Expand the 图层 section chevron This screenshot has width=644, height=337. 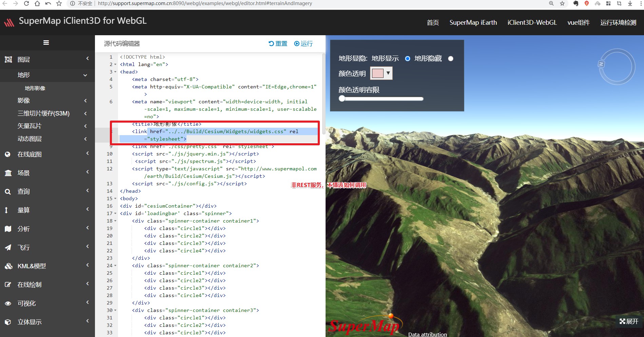(x=87, y=59)
